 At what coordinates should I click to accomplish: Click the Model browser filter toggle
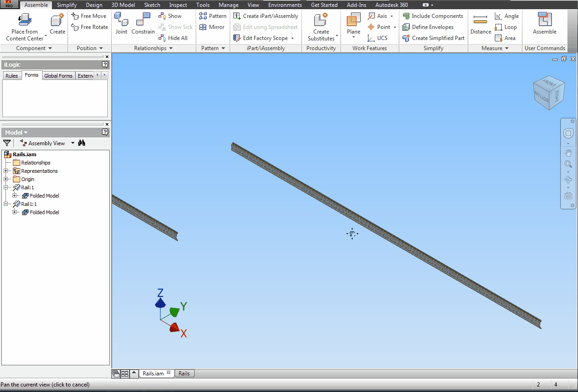pyautogui.click(x=6, y=142)
